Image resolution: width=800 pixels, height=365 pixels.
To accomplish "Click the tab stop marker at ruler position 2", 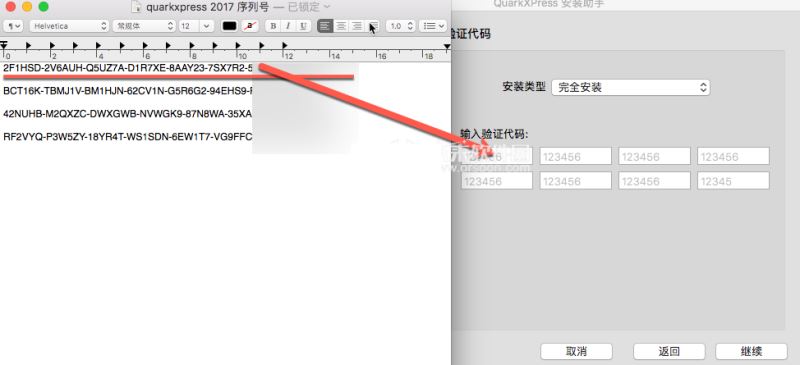I will (52, 45).
